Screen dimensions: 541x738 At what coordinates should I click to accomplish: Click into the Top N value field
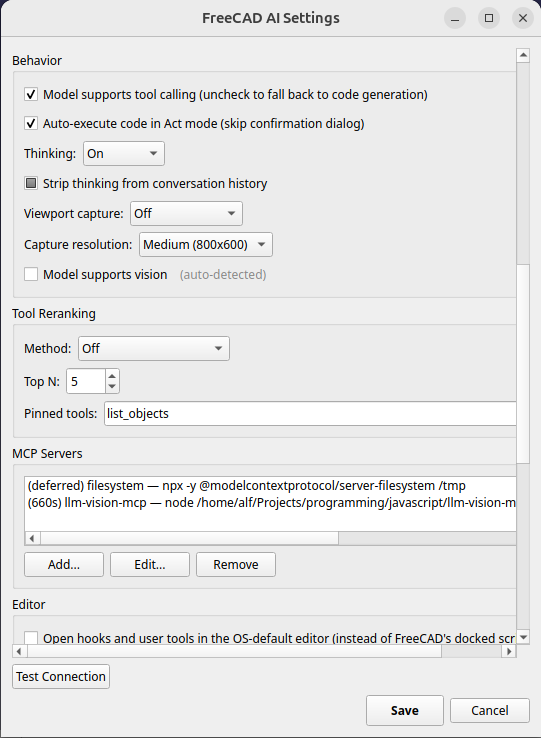pyautogui.click(x=86, y=381)
